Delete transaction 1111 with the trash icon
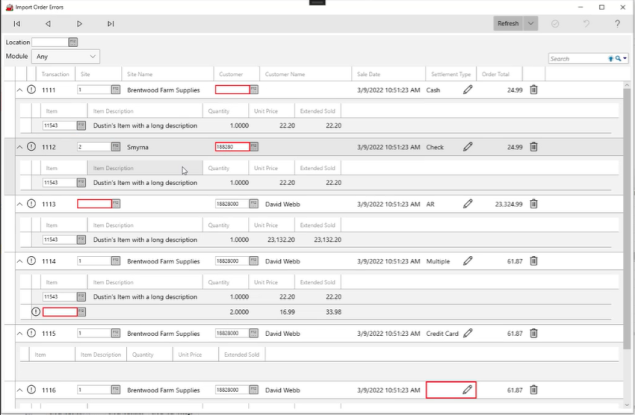 [x=533, y=90]
